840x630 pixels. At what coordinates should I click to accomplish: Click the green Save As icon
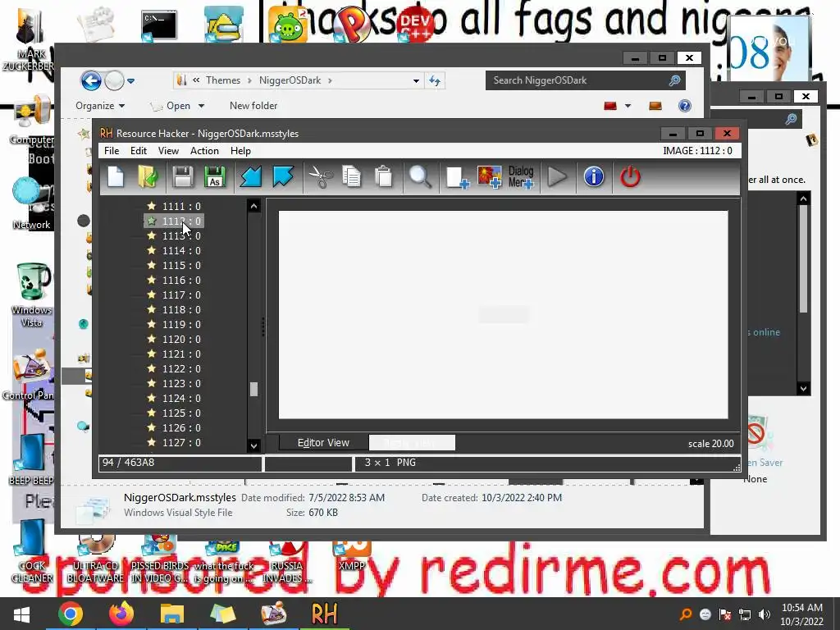[215, 177]
